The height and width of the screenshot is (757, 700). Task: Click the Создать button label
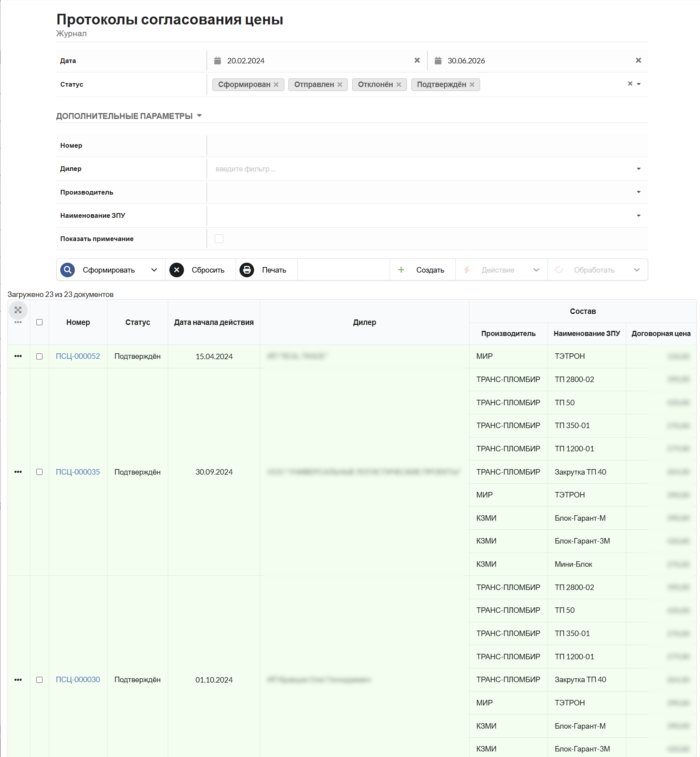pyautogui.click(x=430, y=270)
